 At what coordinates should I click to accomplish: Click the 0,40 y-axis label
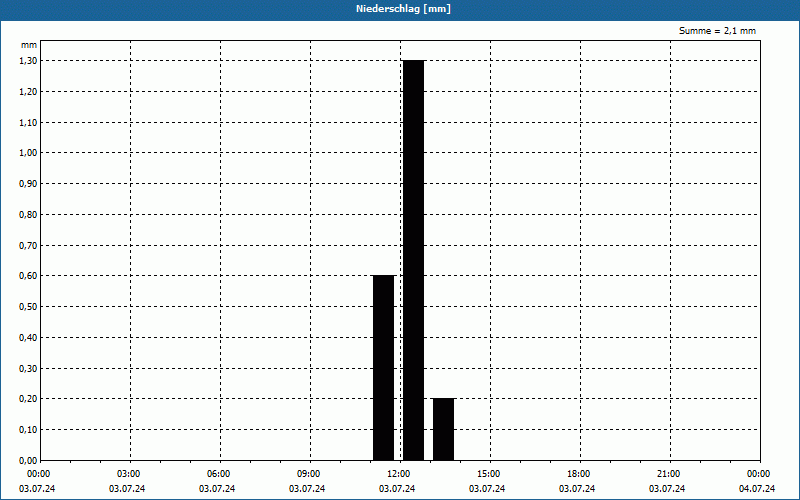(x=28, y=338)
